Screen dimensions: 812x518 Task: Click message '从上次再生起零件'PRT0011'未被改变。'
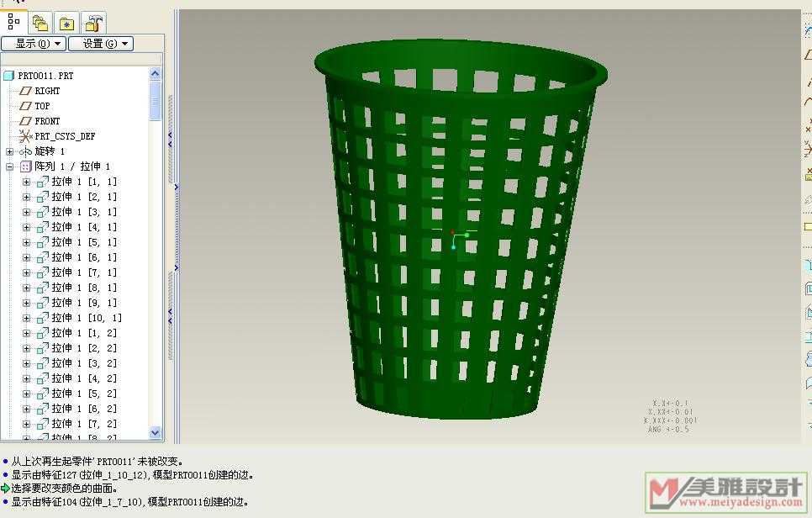(x=98, y=461)
